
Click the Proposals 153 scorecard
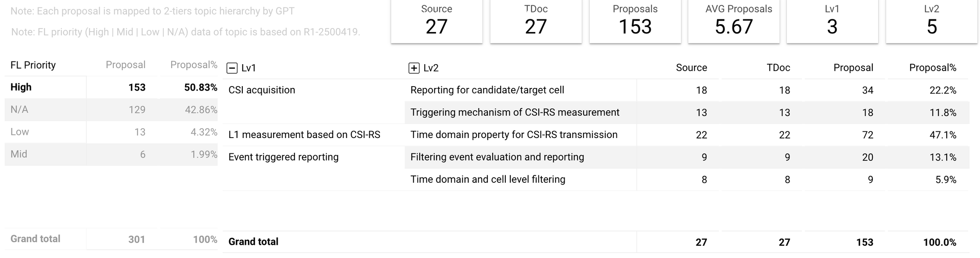[635, 21]
